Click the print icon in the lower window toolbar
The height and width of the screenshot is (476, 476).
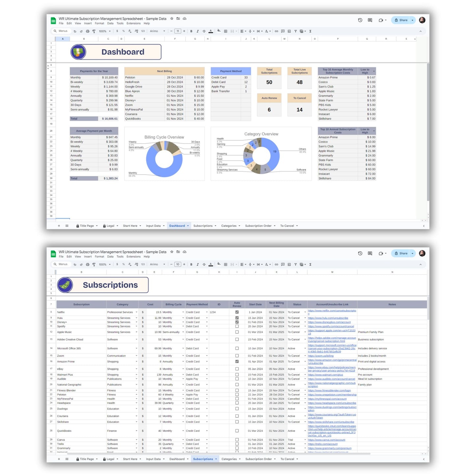[88, 265]
